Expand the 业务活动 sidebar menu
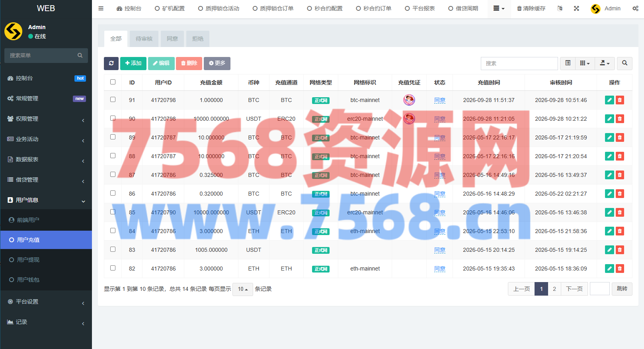This screenshot has width=644, height=349. coord(46,139)
